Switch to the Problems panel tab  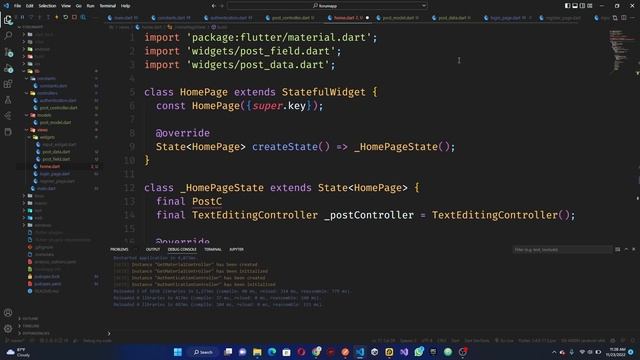pos(119,249)
